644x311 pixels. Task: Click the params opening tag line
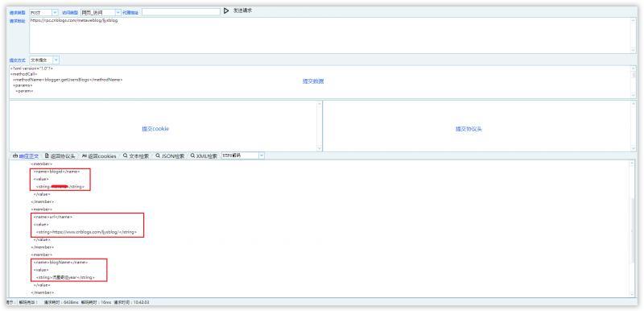point(23,85)
